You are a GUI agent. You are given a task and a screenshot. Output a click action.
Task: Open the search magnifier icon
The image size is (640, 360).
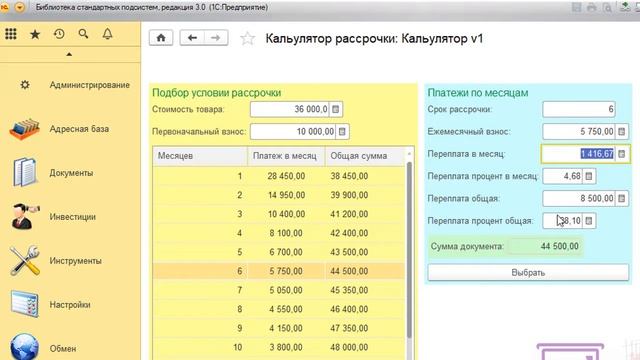[x=83, y=34]
